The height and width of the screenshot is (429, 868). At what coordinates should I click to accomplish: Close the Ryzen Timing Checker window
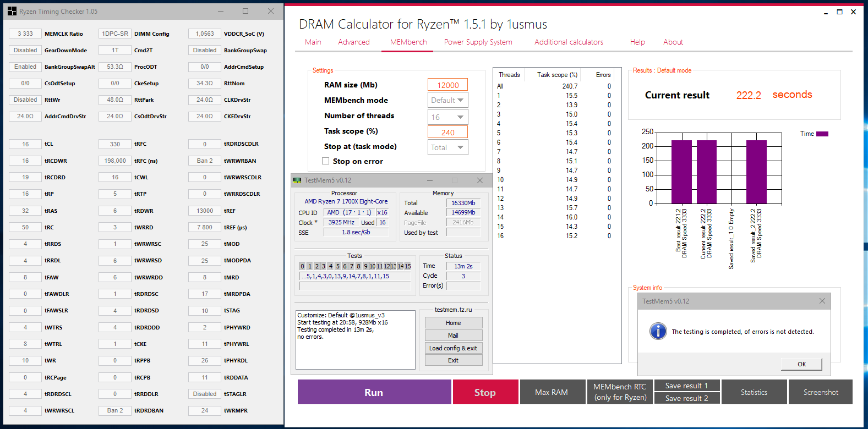(271, 11)
